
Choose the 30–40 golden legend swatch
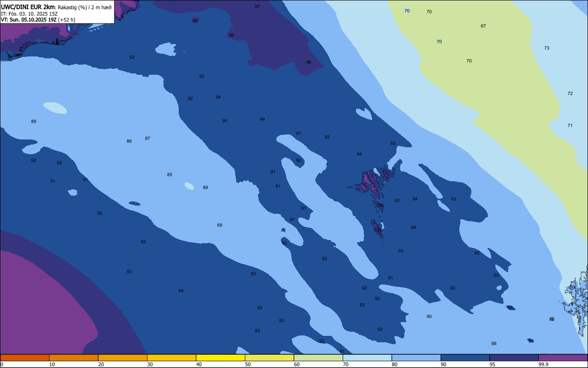tap(171, 357)
